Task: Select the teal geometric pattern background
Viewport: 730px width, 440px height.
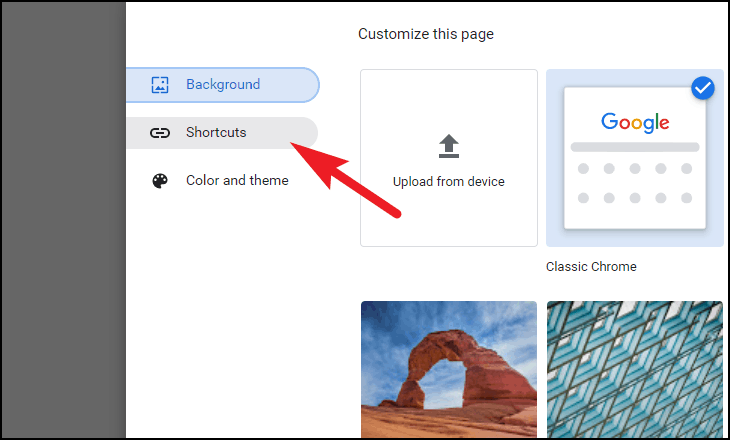Action: click(635, 369)
